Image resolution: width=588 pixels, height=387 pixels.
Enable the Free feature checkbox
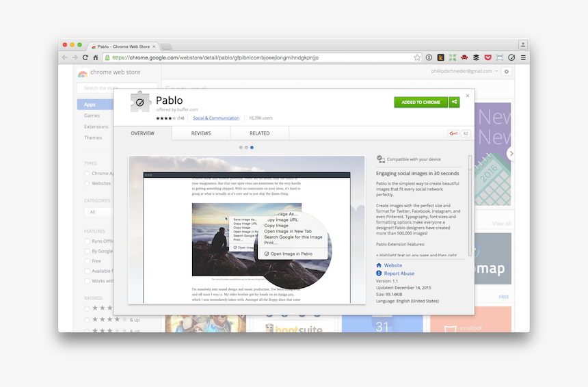point(88,261)
